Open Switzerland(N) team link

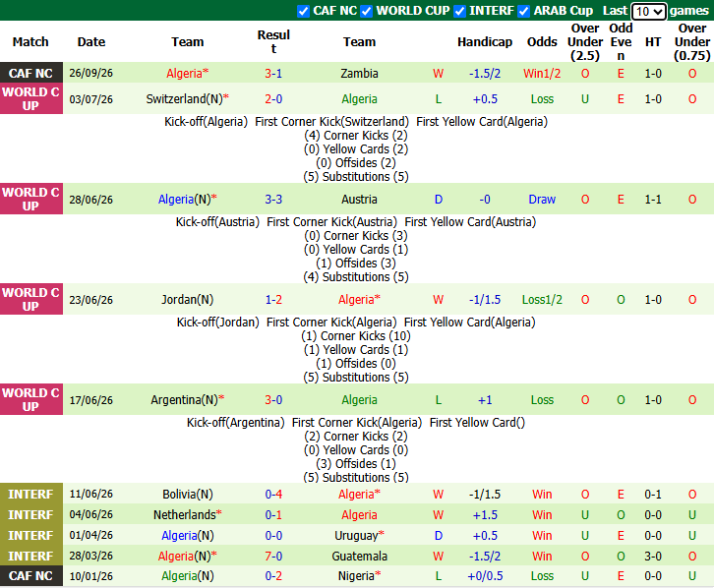click(187, 98)
